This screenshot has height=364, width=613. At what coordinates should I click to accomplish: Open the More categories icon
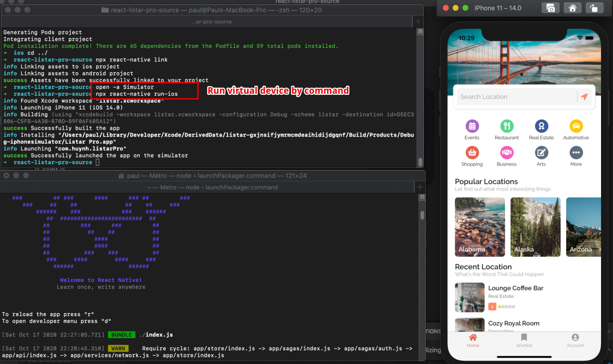576,153
